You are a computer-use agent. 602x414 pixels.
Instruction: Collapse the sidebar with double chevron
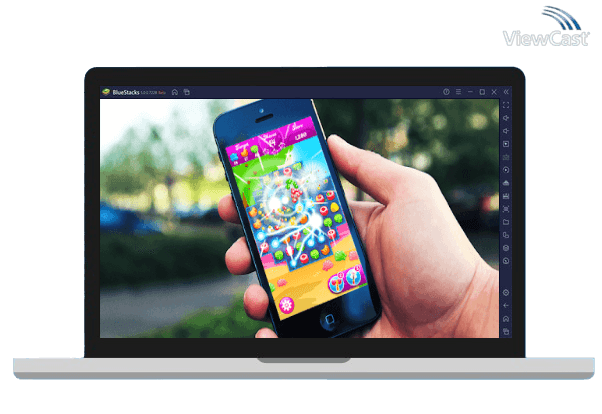[506, 92]
